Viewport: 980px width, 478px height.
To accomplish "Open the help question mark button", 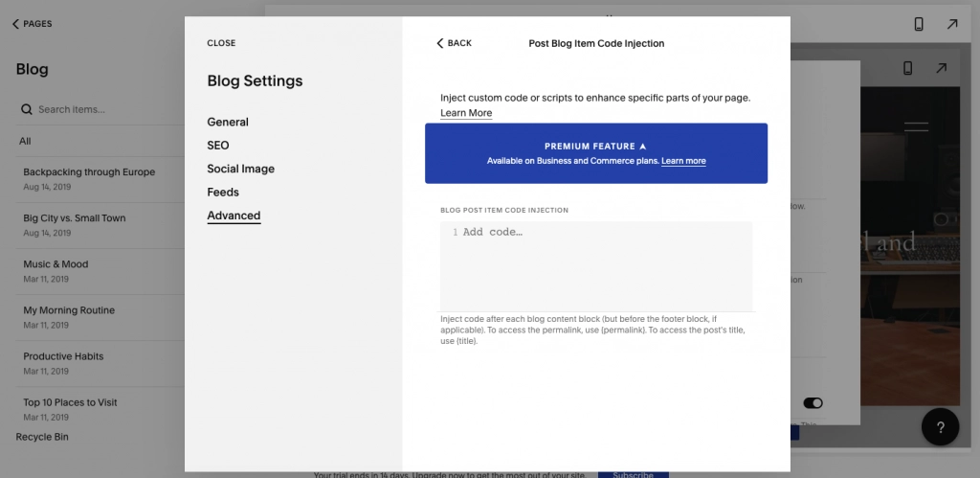I will pyautogui.click(x=941, y=427).
